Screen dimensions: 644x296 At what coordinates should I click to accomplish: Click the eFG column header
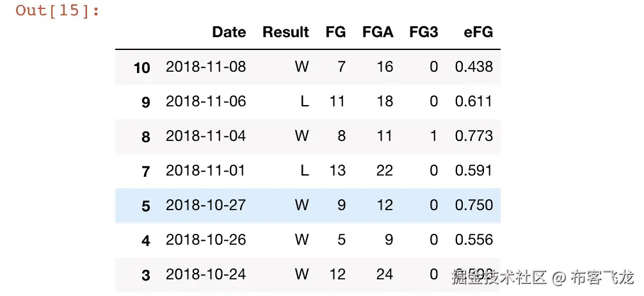click(478, 32)
